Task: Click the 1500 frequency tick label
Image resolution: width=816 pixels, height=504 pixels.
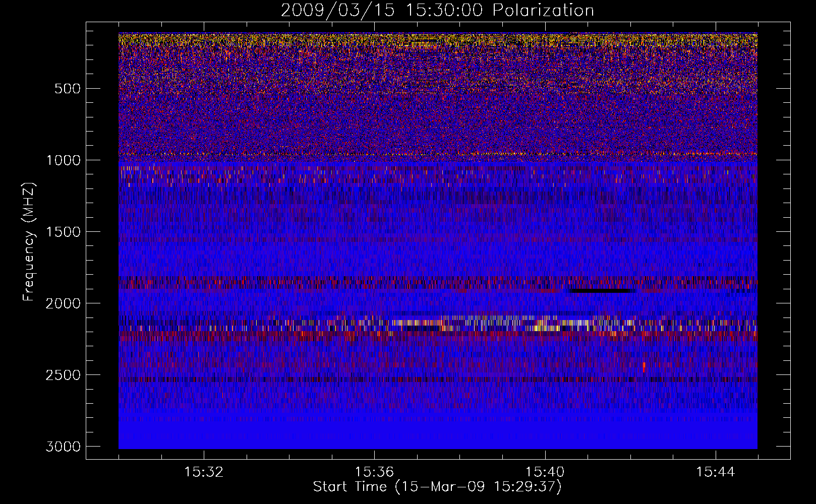Action: point(63,232)
